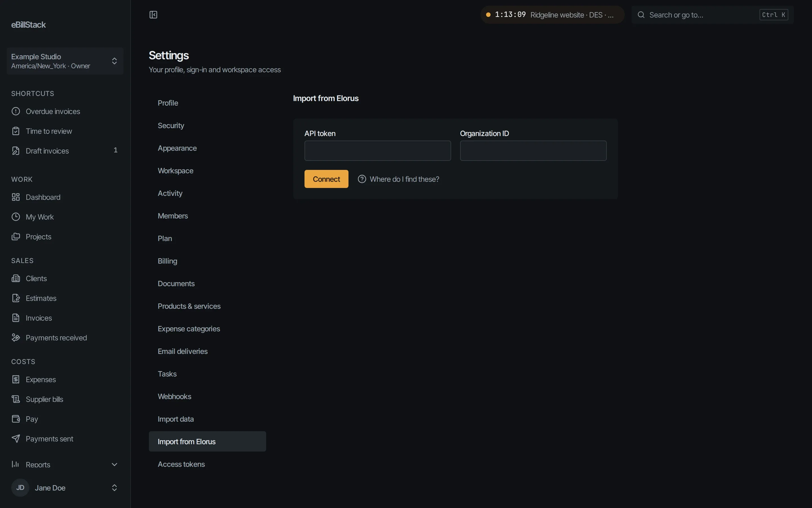Click the Invoices document icon
Image resolution: width=812 pixels, height=508 pixels.
click(x=16, y=318)
